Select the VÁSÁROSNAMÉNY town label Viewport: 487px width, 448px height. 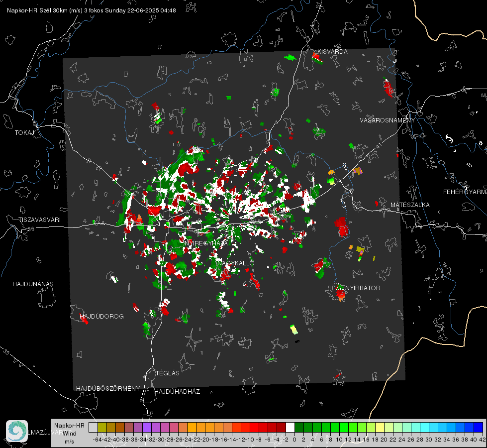[388, 120]
